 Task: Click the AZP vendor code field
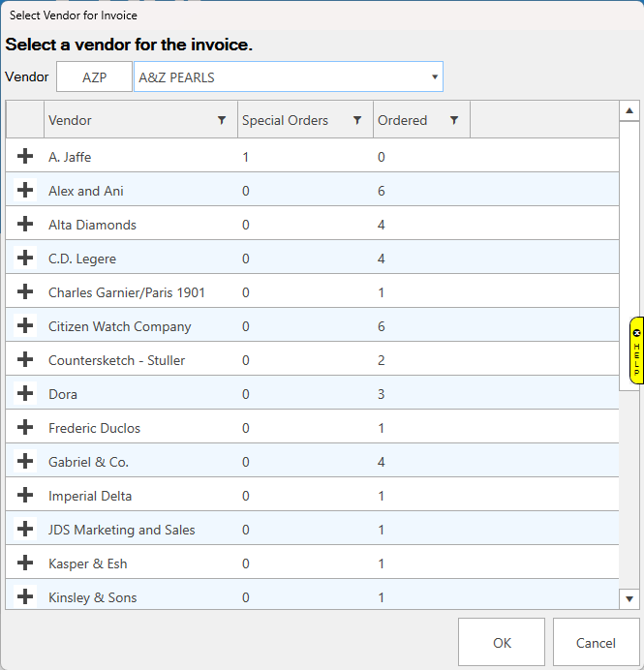(94, 76)
